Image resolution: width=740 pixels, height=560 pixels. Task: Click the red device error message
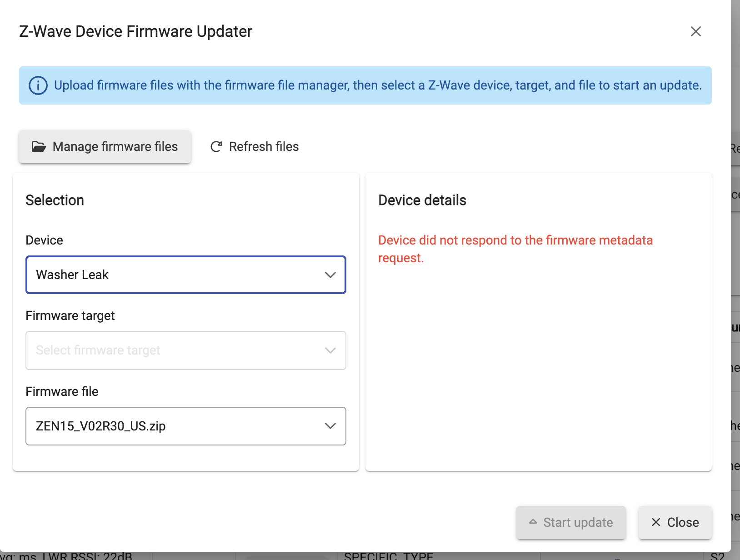(515, 249)
